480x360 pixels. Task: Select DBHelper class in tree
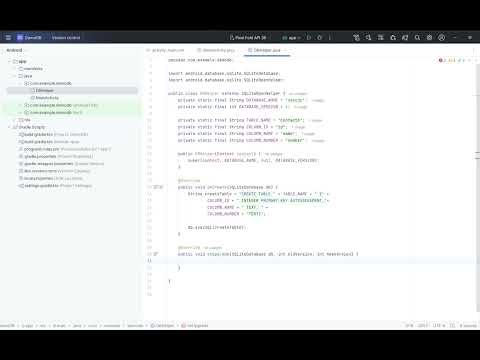pyautogui.click(x=44, y=91)
